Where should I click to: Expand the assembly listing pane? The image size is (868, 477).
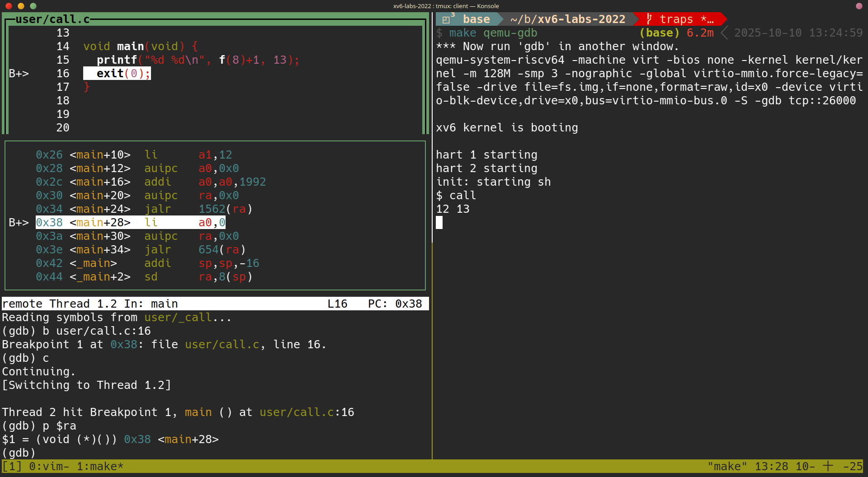[215, 215]
